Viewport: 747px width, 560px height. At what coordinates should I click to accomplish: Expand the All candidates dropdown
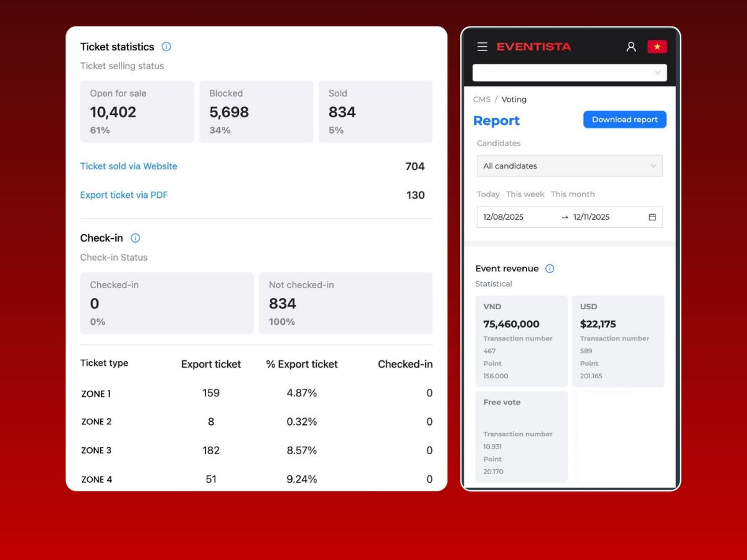click(x=569, y=166)
